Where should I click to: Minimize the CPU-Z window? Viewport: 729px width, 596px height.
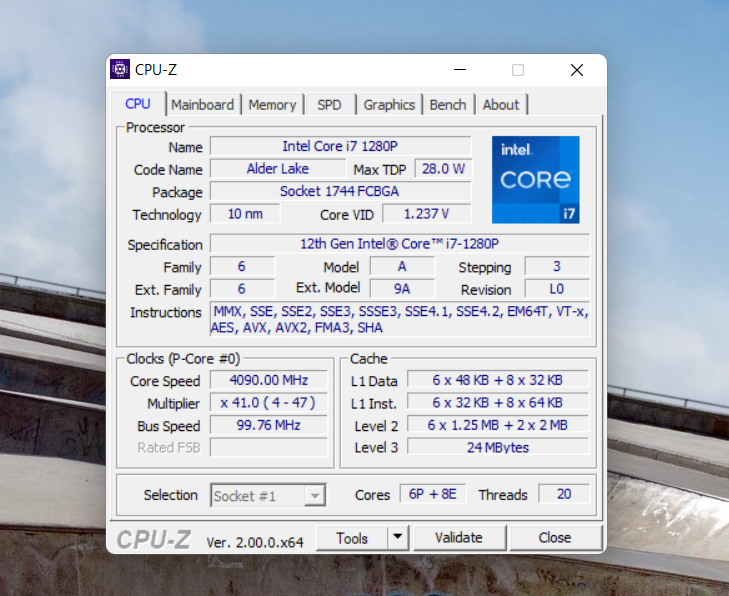tap(460, 70)
